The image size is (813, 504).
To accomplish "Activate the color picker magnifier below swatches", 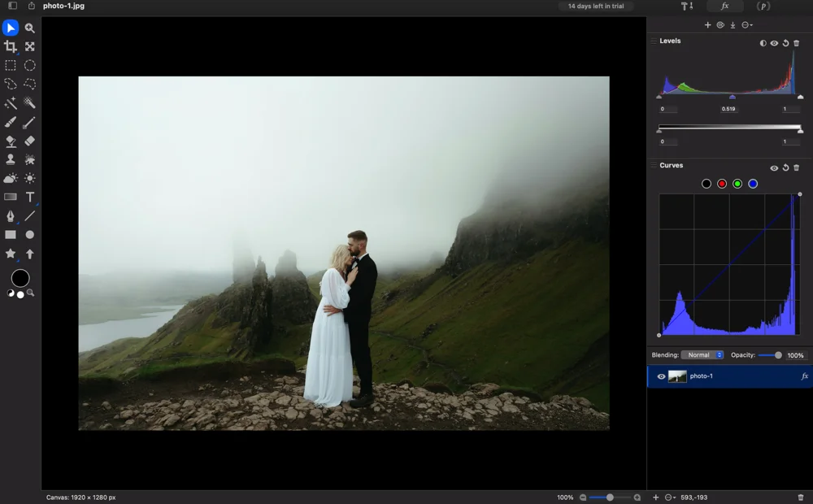I will pyautogui.click(x=31, y=293).
